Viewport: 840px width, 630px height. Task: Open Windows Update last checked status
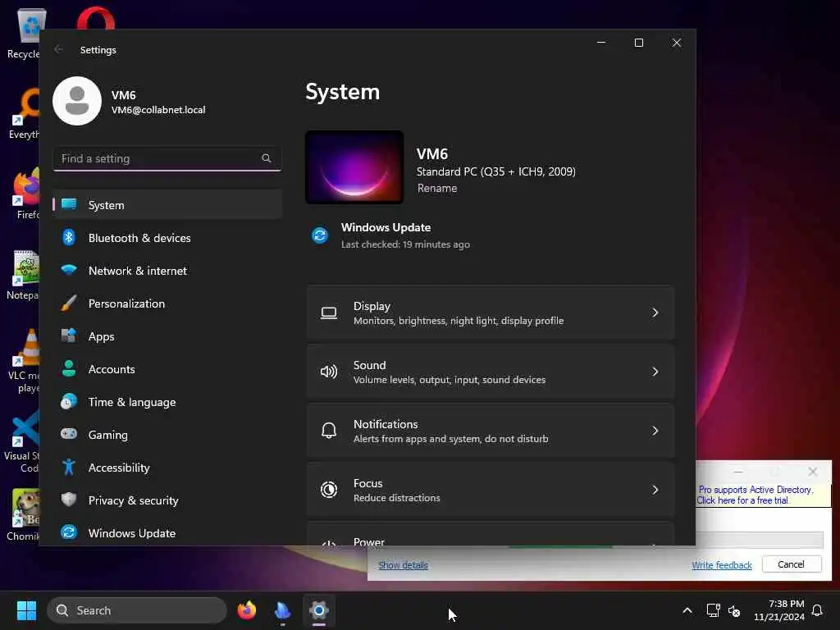tap(405, 244)
